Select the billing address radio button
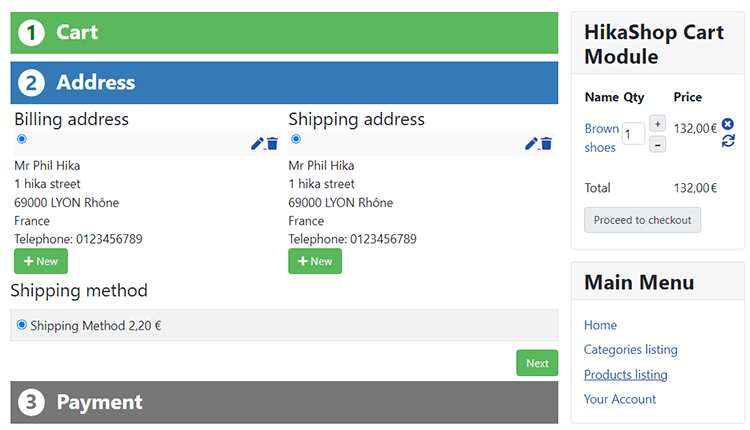The image size is (750, 430). click(x=22, y=139)
